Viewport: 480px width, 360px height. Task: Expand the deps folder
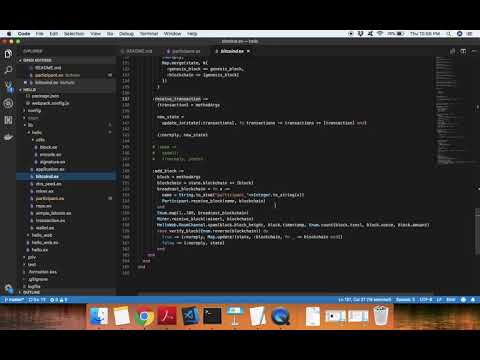[33, 118]
